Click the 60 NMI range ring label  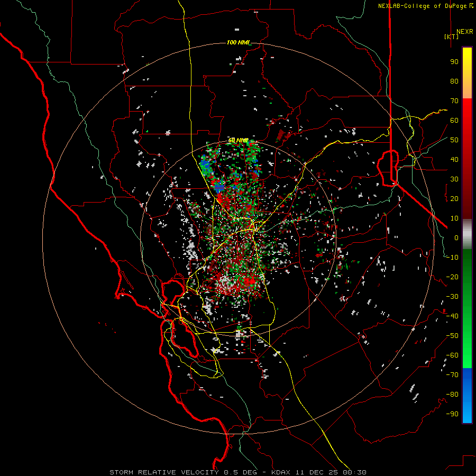click(237, 140)
